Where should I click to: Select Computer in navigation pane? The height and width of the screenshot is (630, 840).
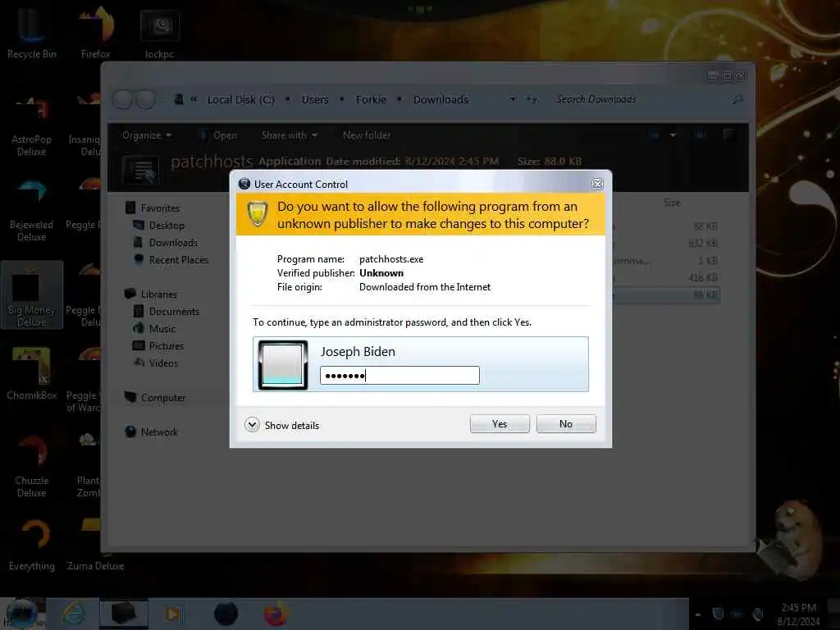pyautogui.click(x=163, y=398)
